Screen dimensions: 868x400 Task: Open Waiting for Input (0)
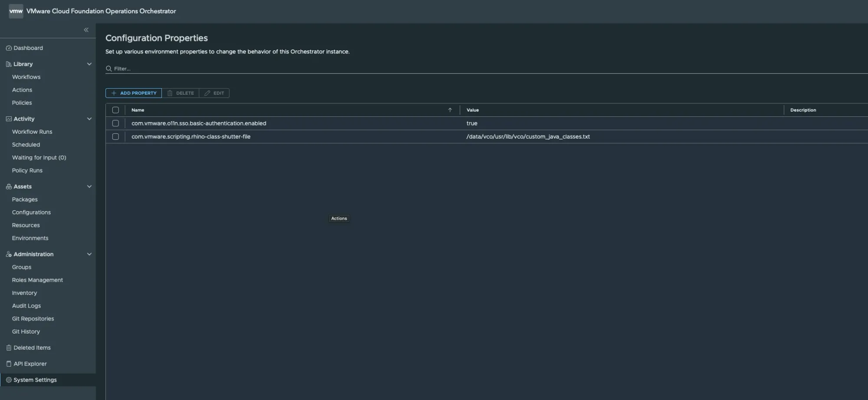(x=39, y=158)
